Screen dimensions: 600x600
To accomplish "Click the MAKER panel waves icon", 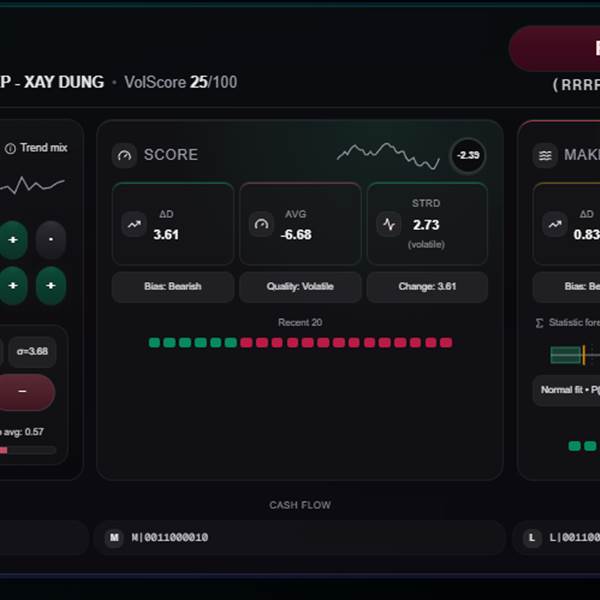I will [x=545, y=155].
